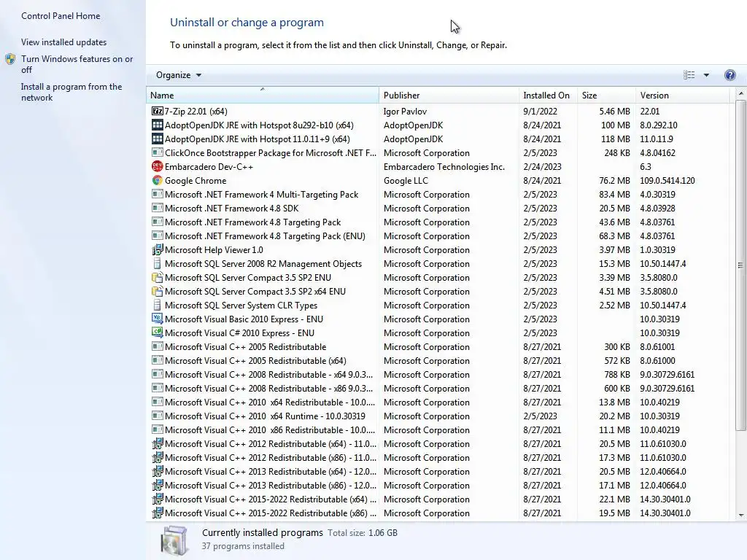Sort programs by Size column header

click(606, 96)
